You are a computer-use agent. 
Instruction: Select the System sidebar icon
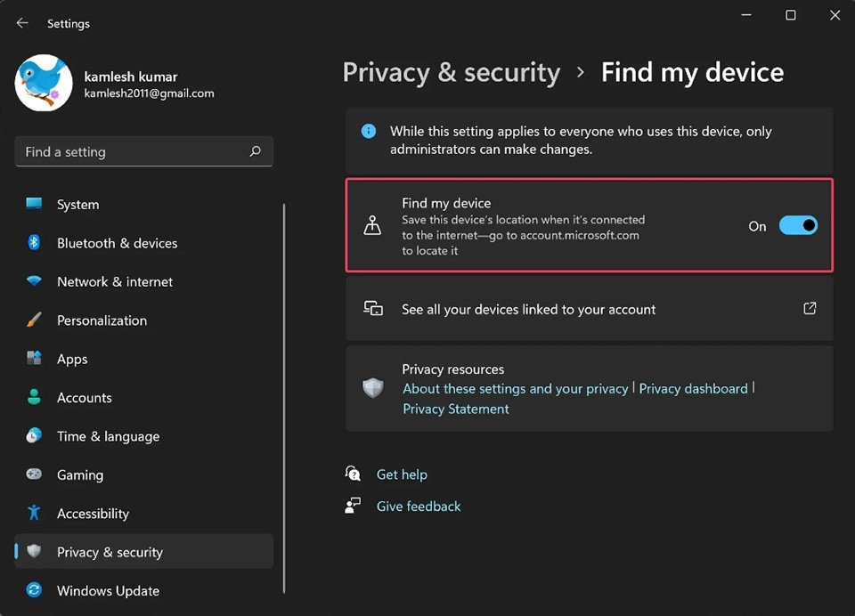[x=33, y=204]
